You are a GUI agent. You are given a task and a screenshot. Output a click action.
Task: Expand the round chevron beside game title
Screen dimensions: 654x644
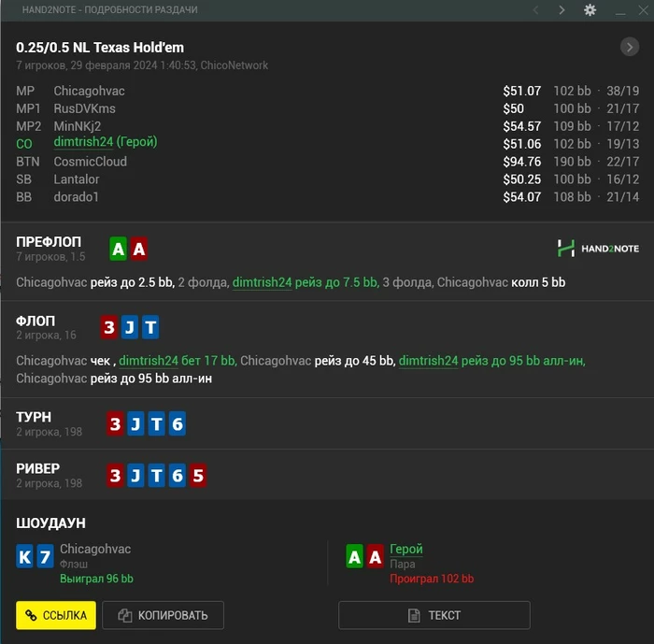click(x=630, y=47)
